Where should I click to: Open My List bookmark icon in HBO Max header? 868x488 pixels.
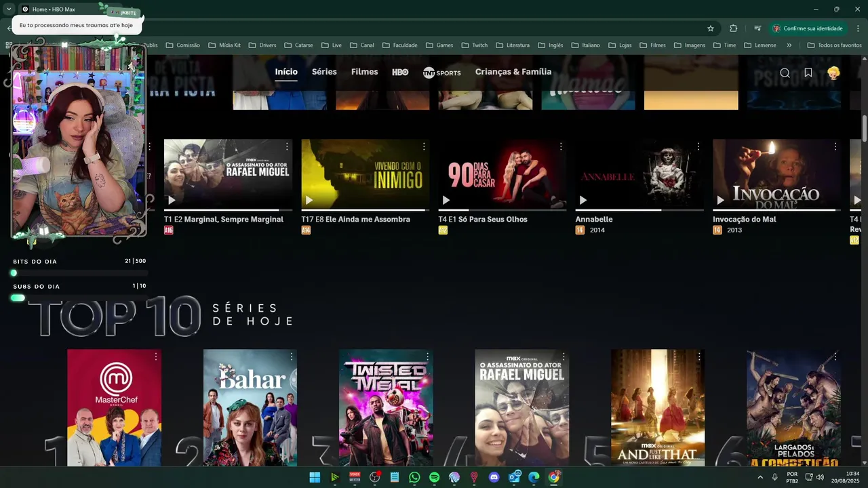[x=808, y=73]
